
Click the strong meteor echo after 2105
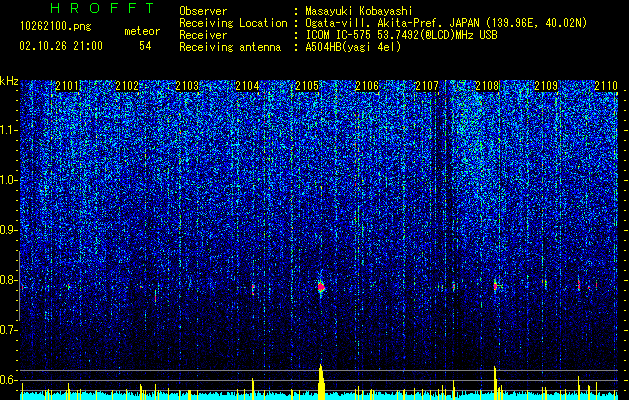(321, 287)
